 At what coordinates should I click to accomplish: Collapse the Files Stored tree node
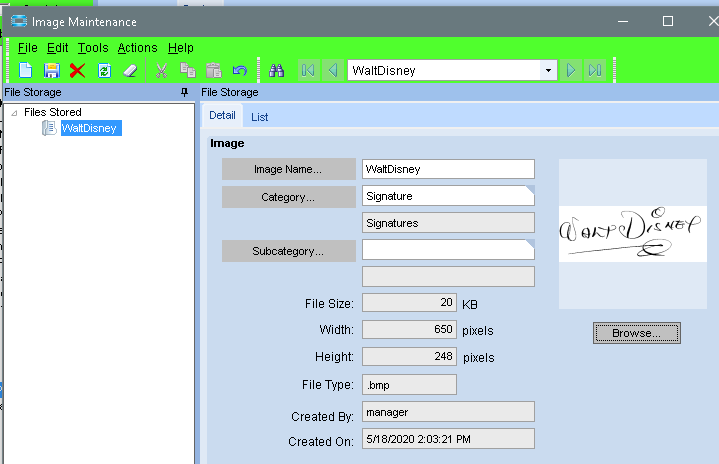pos(14,113)
